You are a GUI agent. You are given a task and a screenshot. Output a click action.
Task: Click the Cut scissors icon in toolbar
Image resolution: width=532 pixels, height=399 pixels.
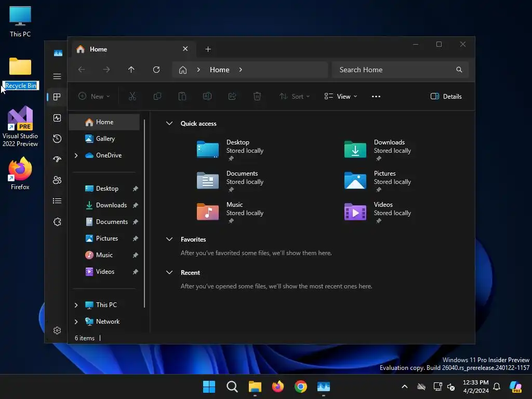point(132,96)
